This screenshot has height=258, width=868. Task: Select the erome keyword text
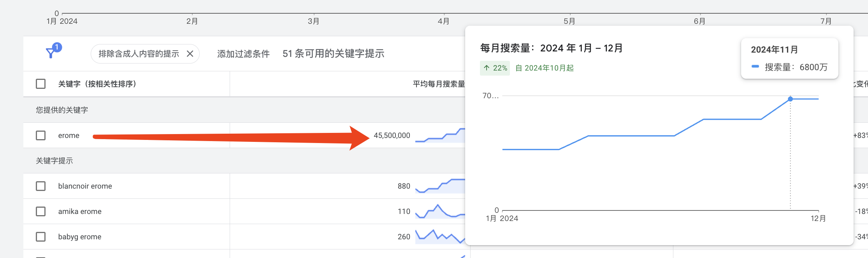(x=69, y=135)
